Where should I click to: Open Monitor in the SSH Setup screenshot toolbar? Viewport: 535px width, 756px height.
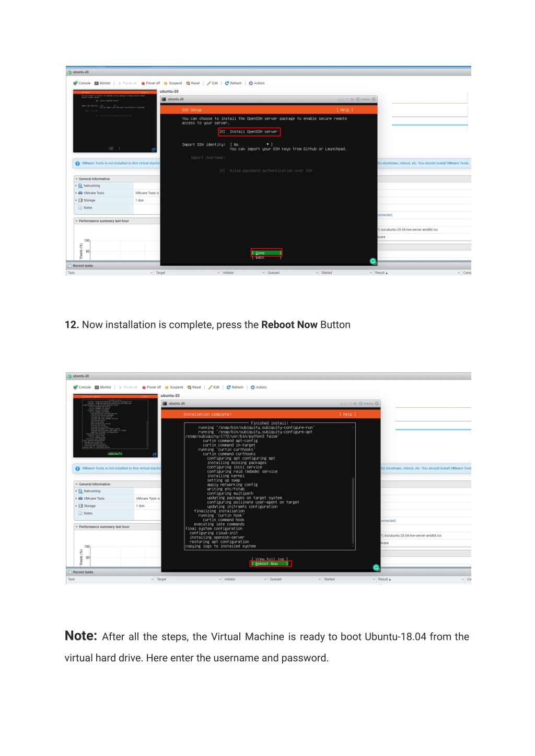pyautogui.click(x=102, y=83)
